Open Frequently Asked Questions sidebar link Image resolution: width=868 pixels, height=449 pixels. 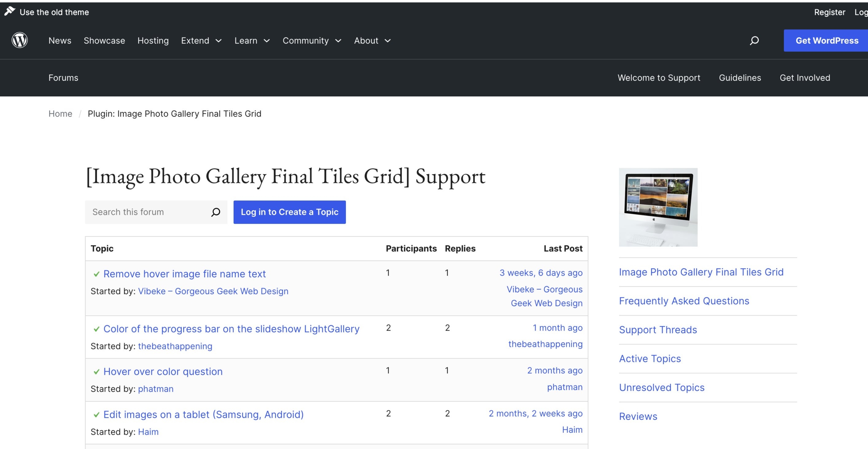coord(684,301)
